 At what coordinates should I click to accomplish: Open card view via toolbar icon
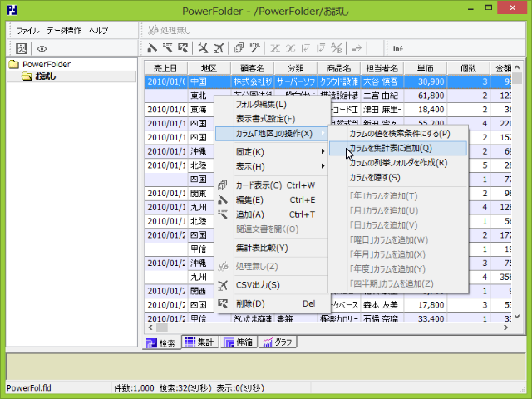pyautogui.click(x=239, y=48)
